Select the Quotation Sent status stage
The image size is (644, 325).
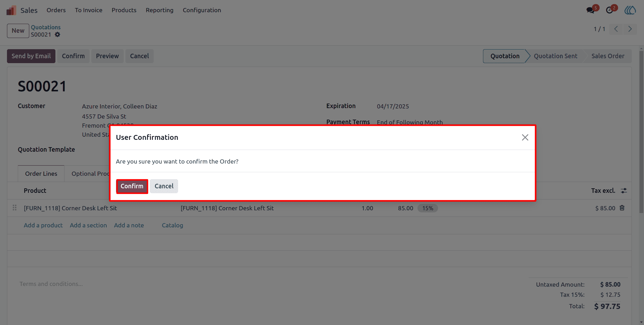[x=555, y=56]
